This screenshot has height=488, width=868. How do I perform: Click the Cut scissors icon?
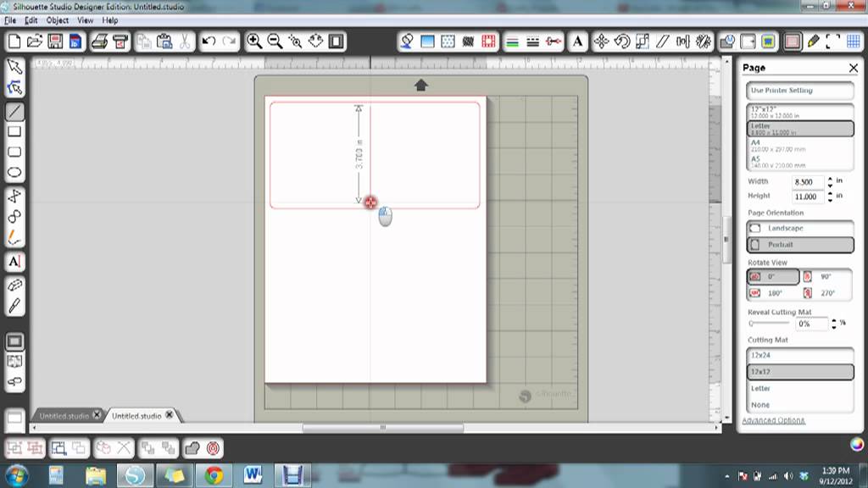[x=184, y=42]
